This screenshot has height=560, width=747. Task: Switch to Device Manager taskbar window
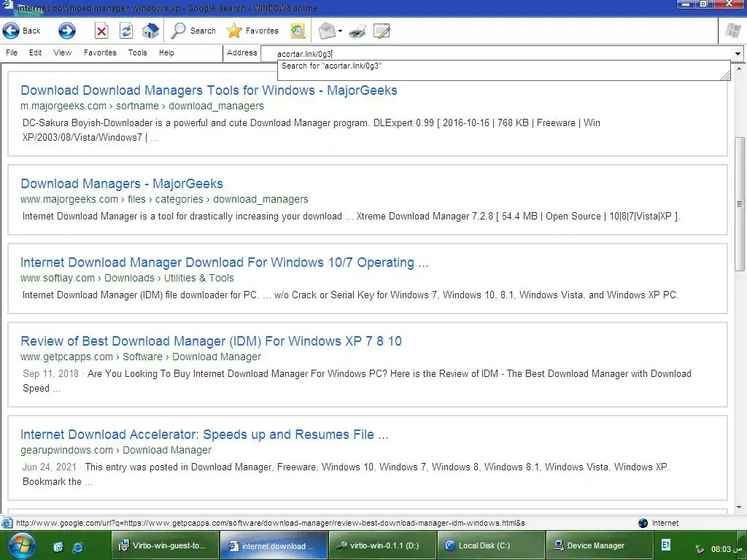600,545
